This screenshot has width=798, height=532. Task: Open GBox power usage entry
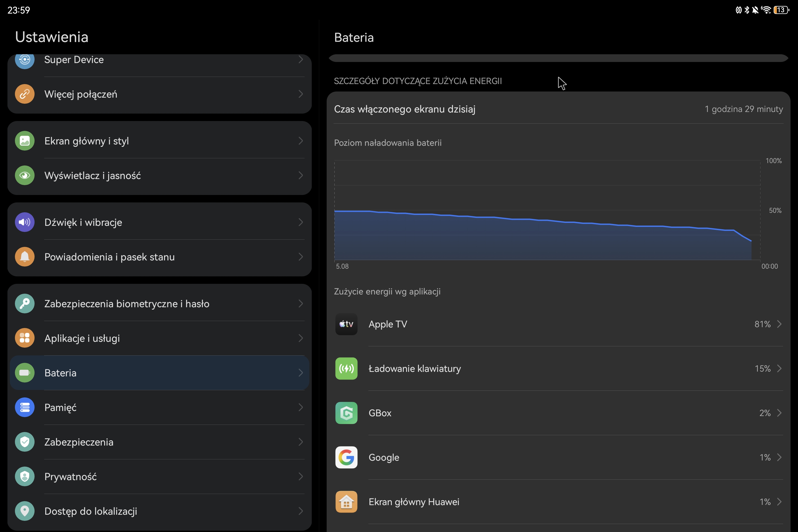point(558,413)
